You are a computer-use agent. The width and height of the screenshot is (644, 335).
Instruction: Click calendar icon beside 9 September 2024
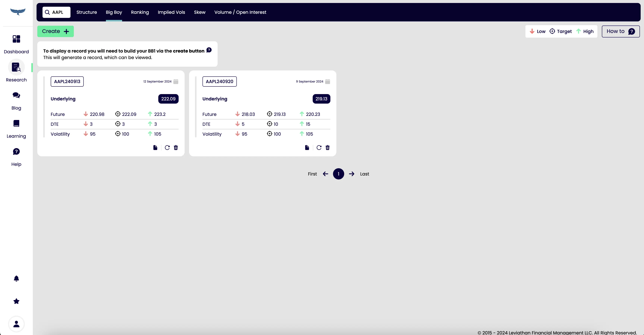[x=327, y=82]
